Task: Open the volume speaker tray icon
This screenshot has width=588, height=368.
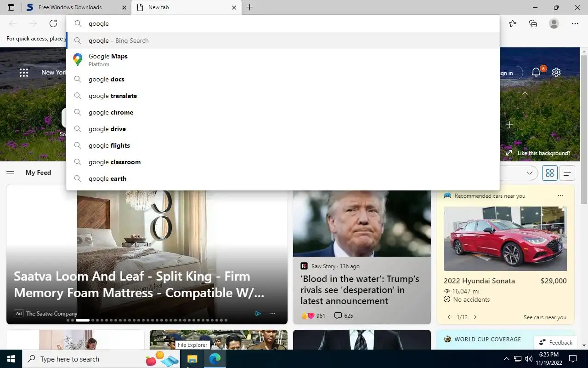Action: coord(529,359)
